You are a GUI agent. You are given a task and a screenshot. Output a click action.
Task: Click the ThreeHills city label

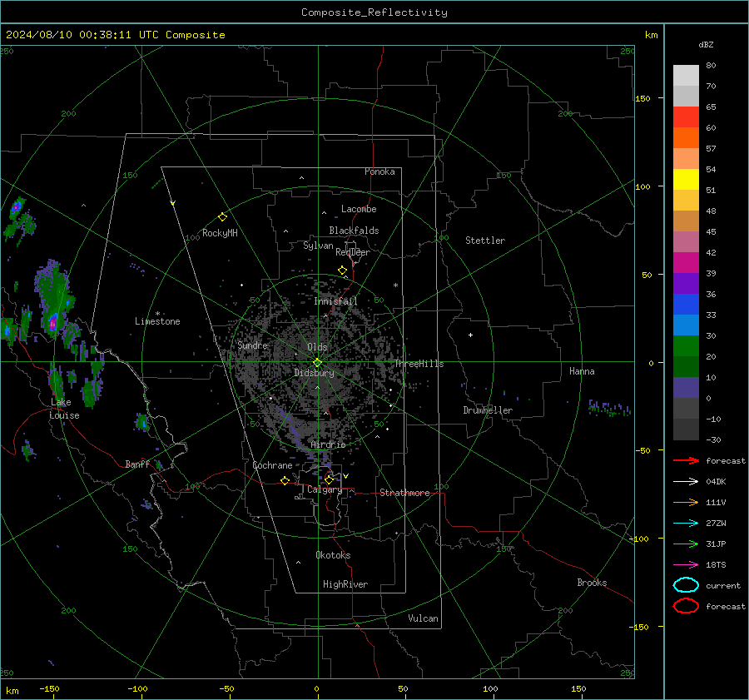pyautogui.click(x=419, y=364)
